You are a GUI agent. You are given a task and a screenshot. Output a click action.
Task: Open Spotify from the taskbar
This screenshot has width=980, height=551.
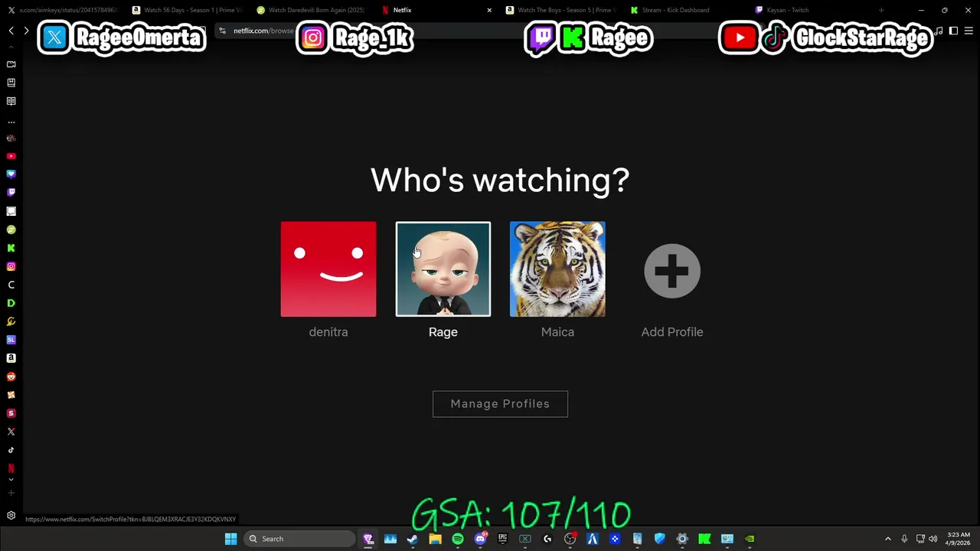[x=457, y=539]
